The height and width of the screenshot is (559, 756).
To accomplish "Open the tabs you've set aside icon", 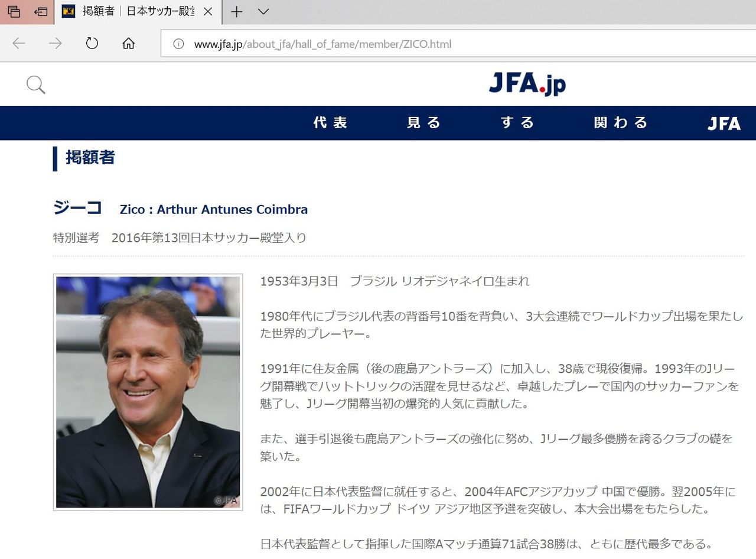I will (x=14, y=11).
